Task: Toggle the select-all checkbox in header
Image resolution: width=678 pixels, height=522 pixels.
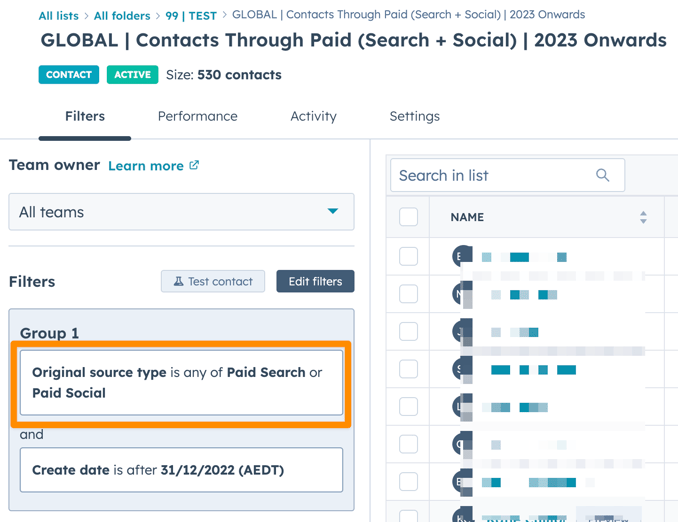Action: pyautogui.click(x=408, y=217)
